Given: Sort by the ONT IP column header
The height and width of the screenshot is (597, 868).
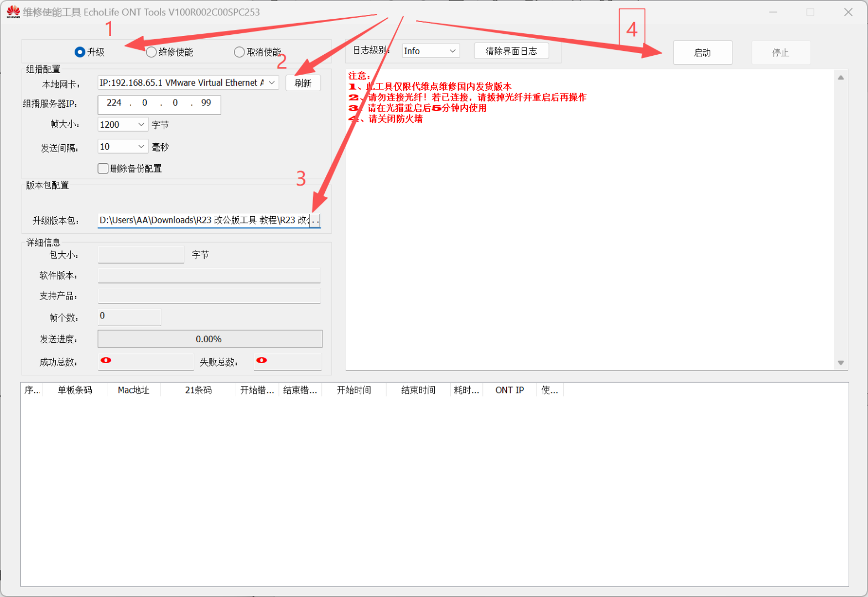Looking at the screenshot, I should pos(510,390).
